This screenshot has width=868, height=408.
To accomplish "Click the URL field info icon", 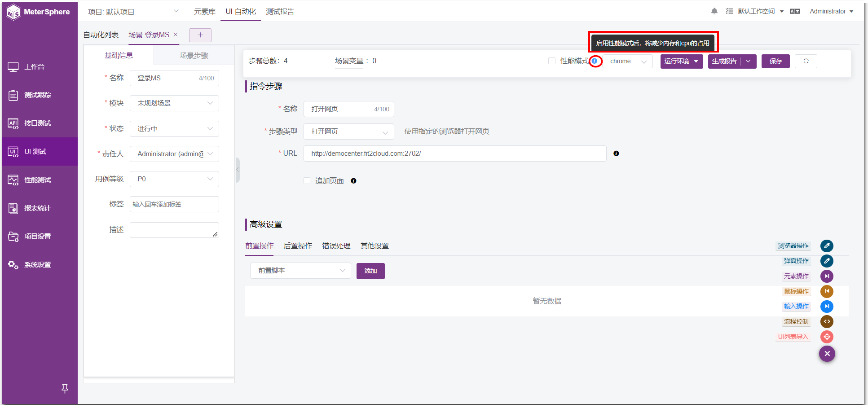I will coord(616,154).
